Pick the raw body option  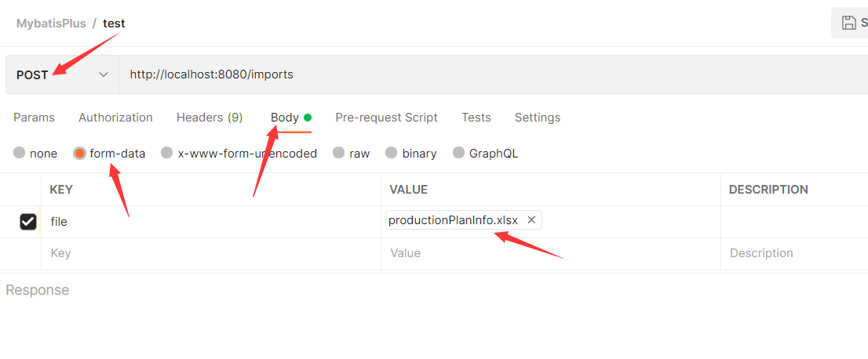[x=338, y=154]
